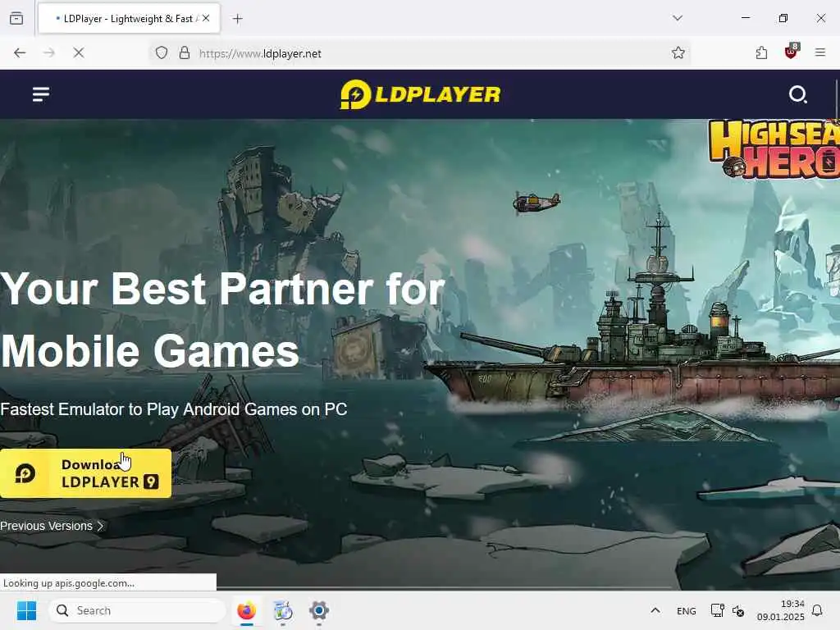Click the network display tray icon
This screenshot has width=840, height=630.
(717, 610)
